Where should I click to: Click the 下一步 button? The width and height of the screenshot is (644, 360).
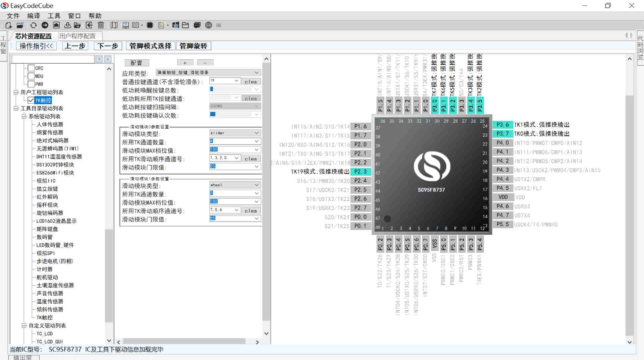pos(108,46)
